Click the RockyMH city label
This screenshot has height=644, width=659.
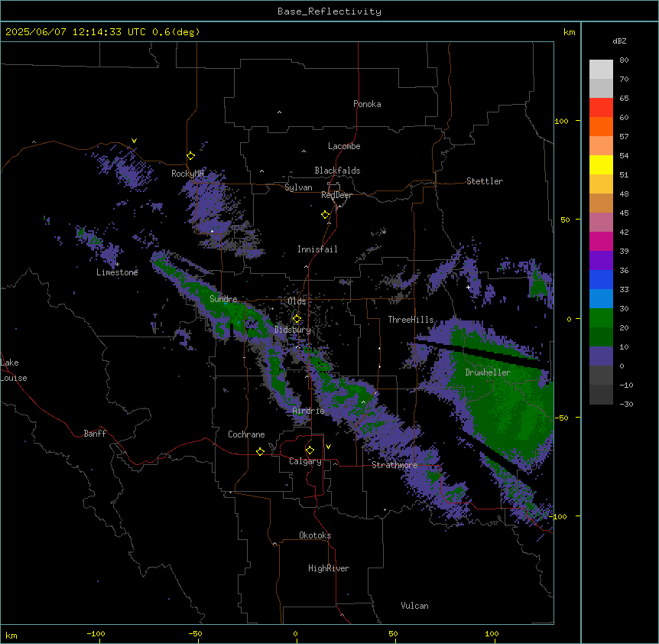coord(188,174)
